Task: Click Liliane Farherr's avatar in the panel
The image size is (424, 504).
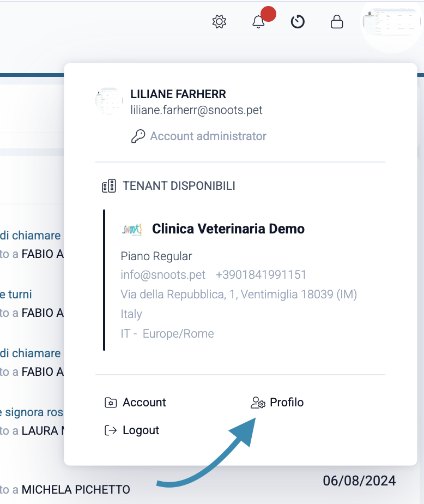Action: [109, 101]
